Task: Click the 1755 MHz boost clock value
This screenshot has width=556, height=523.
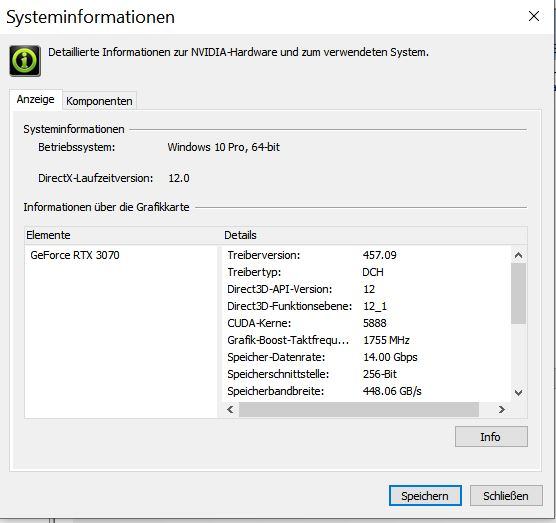Action: tap(386, 340)
